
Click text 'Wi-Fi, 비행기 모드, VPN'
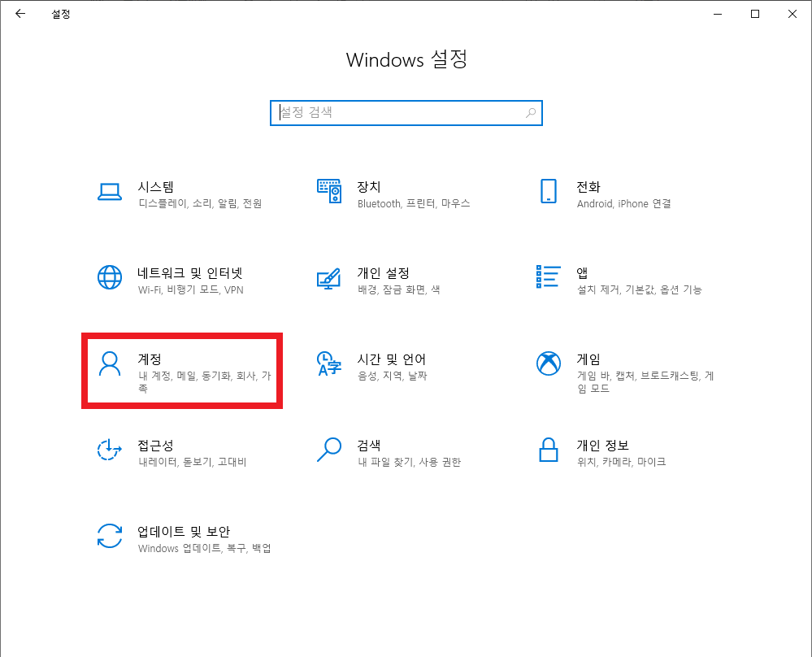[190, 289]
